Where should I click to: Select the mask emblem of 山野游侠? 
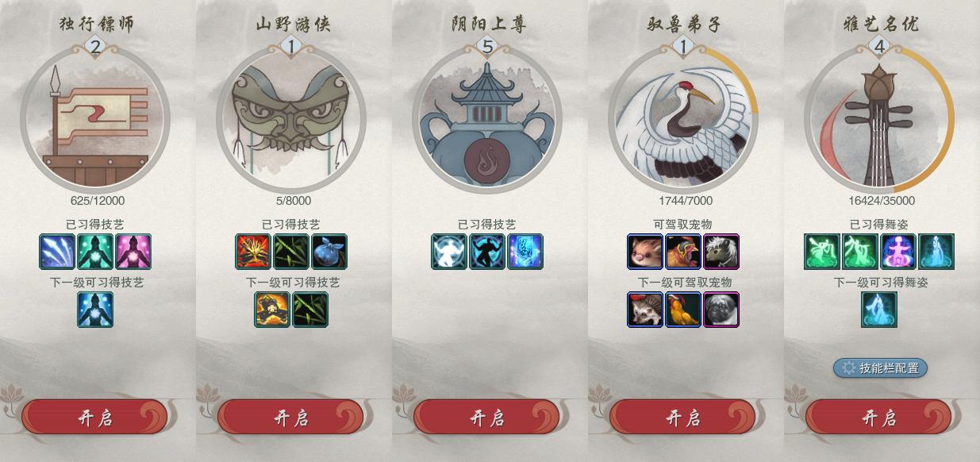point(291,120)
